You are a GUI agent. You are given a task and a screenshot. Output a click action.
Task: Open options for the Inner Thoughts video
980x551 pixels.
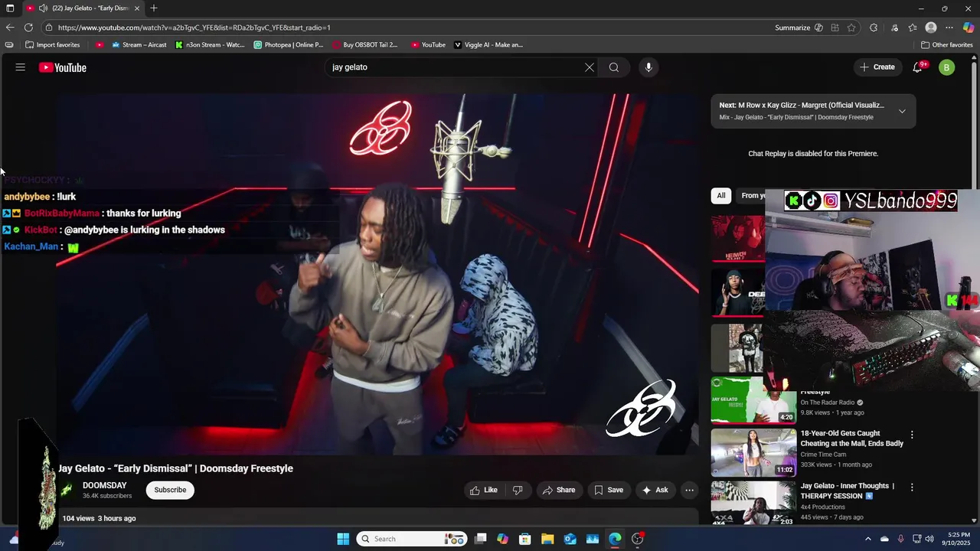click(912, 487)
